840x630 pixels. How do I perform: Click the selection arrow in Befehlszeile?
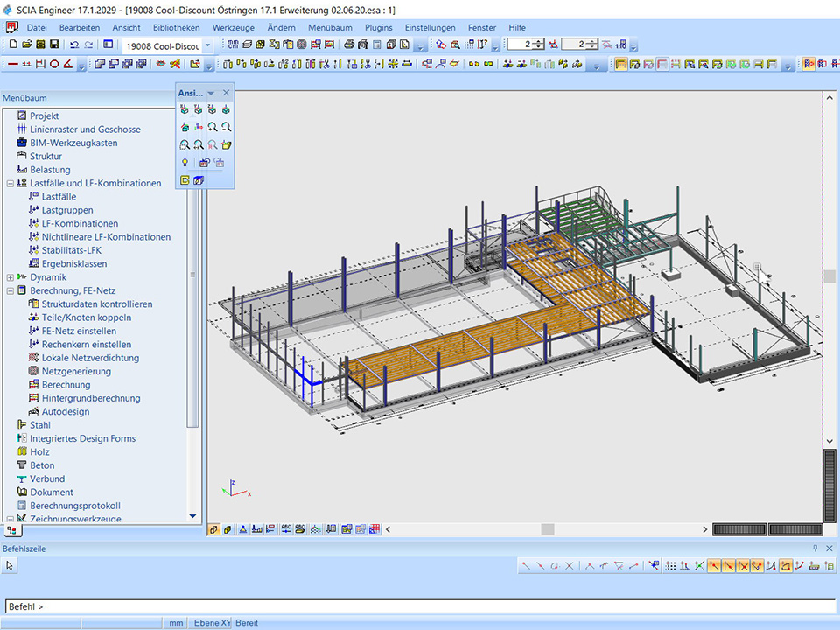[x=10, y=566]
